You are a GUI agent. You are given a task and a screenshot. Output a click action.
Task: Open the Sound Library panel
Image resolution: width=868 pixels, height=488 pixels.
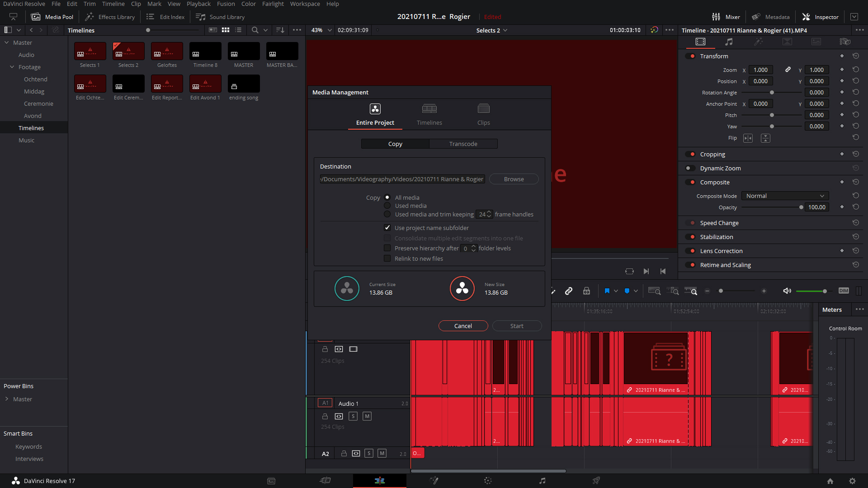[x=220, y=17]
